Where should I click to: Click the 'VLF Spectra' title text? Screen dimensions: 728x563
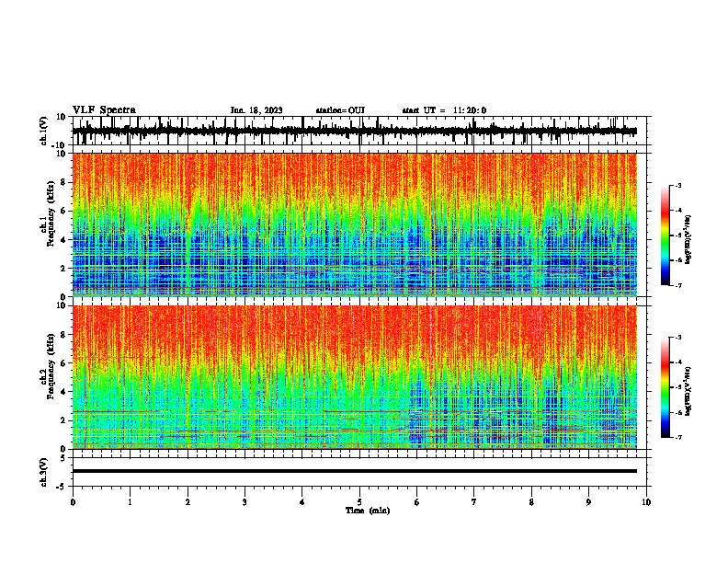pyautogui.click(x=104, y=110)
